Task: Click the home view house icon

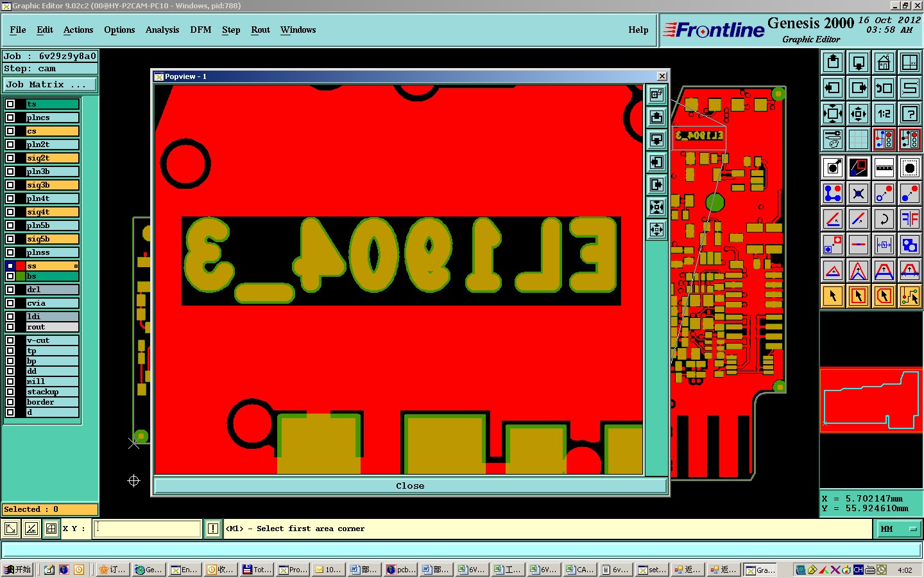Action: click(884, 62)
